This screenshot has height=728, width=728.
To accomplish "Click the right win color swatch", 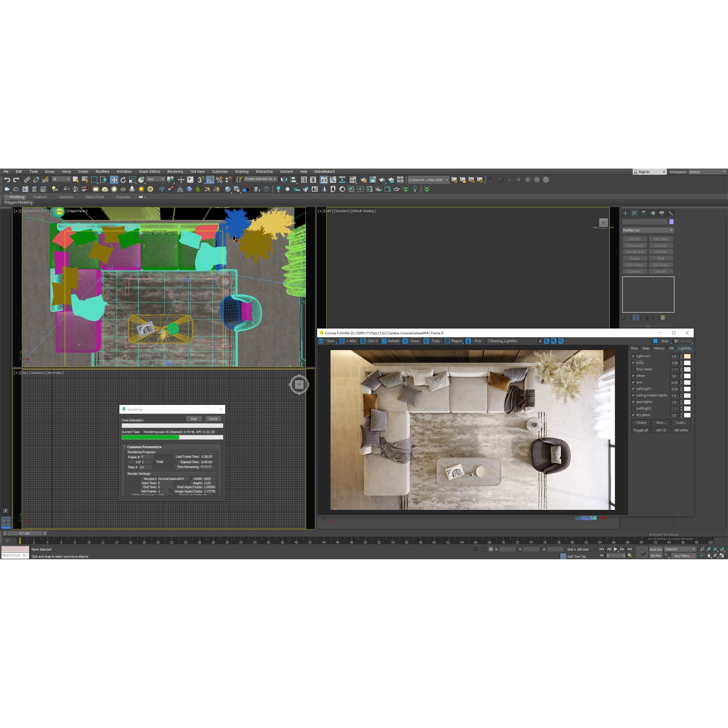I will coord(687,356).
